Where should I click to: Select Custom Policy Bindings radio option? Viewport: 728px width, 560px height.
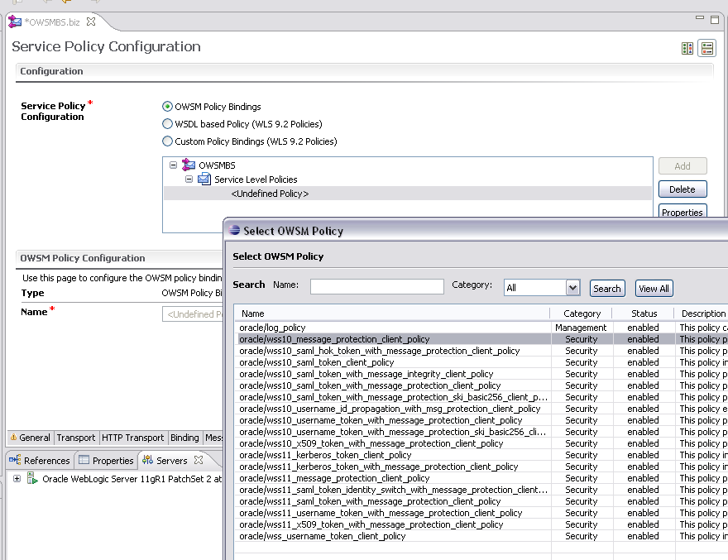[168, 141]
